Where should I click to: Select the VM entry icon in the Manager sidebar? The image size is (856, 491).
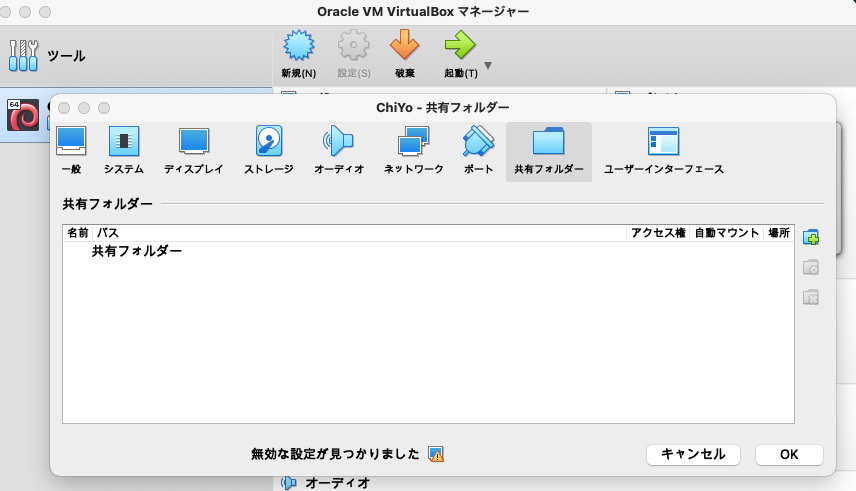coord(23,115)
